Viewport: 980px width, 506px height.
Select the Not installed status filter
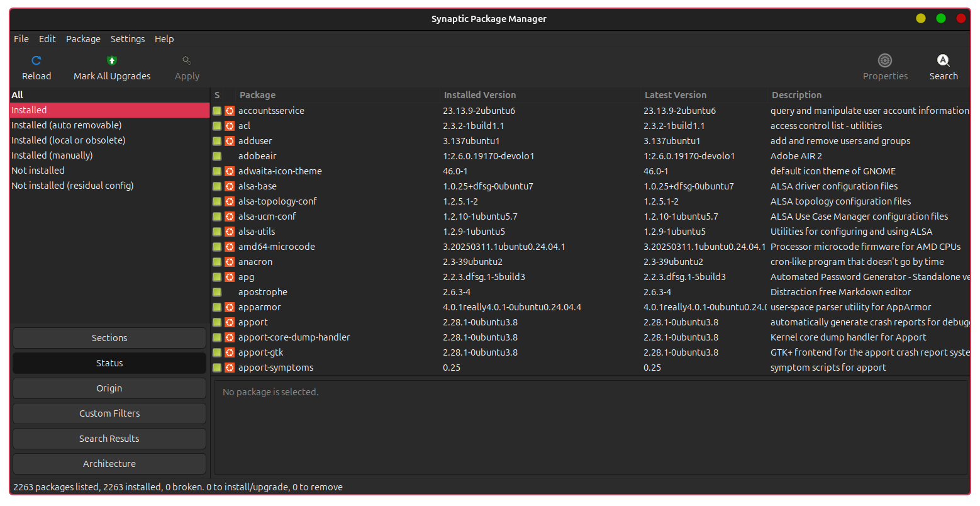[x=38, y=171]
